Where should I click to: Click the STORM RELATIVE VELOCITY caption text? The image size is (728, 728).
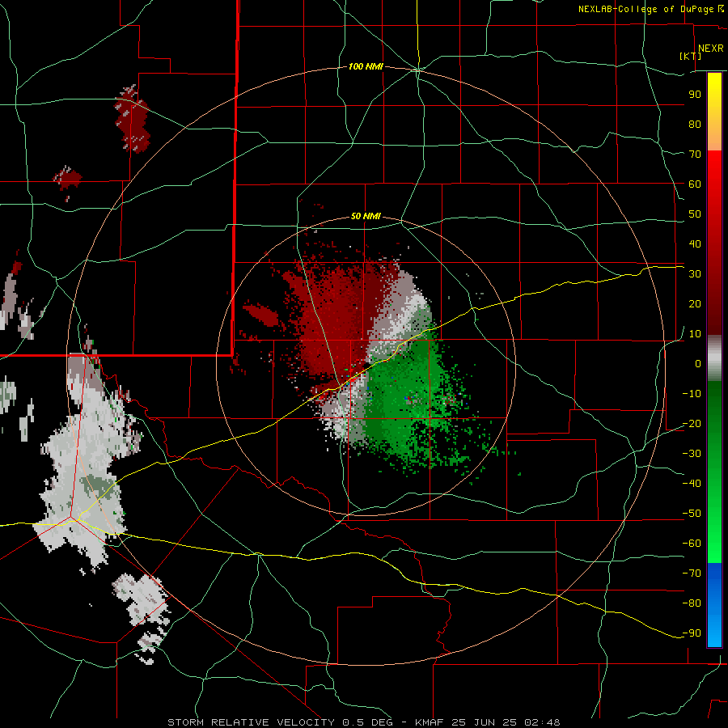coord(251,722)
